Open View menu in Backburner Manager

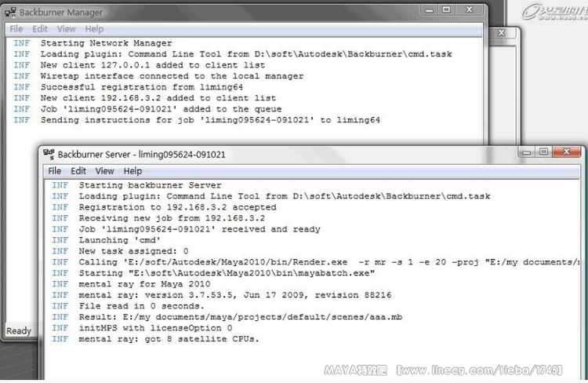tap(67, 29)
